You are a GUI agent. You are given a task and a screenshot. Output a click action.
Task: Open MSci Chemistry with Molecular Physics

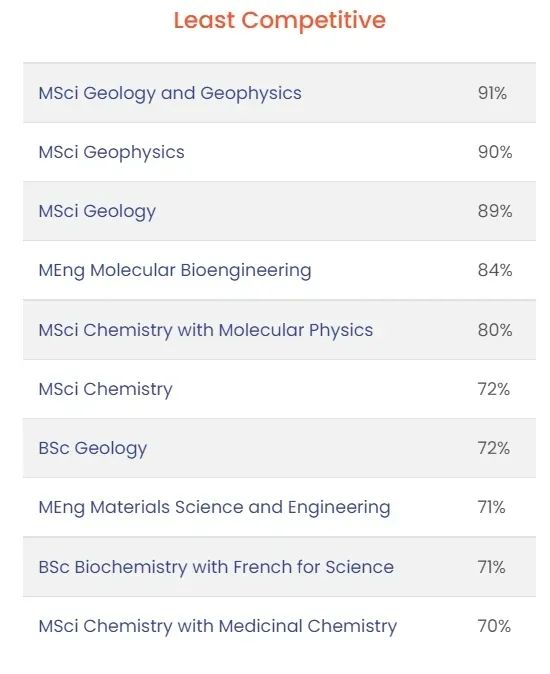206,330
